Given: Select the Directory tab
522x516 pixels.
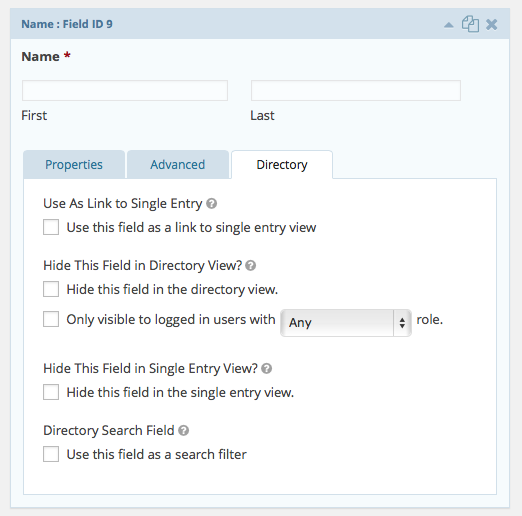Looking at the screenshot, I should [282, 165].
